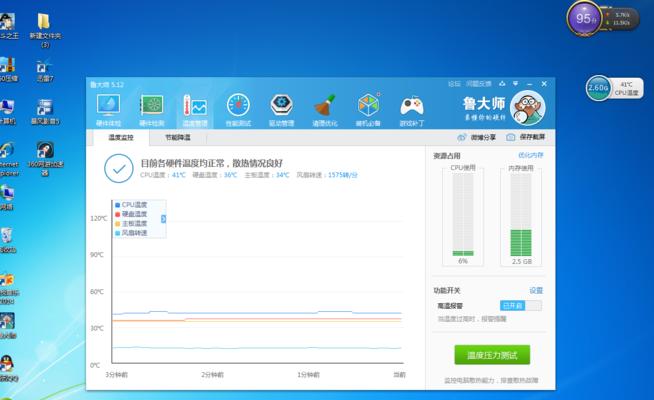Click the purple 95分 score floating ball
654x400 pixels.
click(x=584, y=19)
